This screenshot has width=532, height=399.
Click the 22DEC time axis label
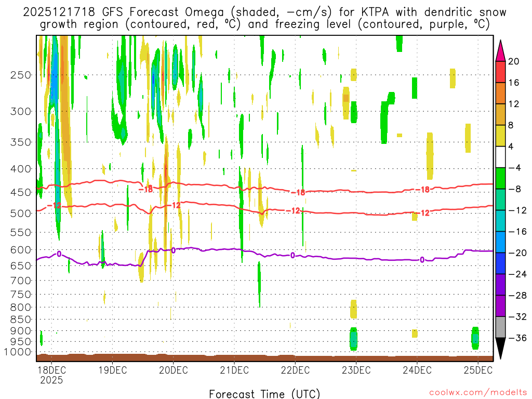[x=295, y=370]
